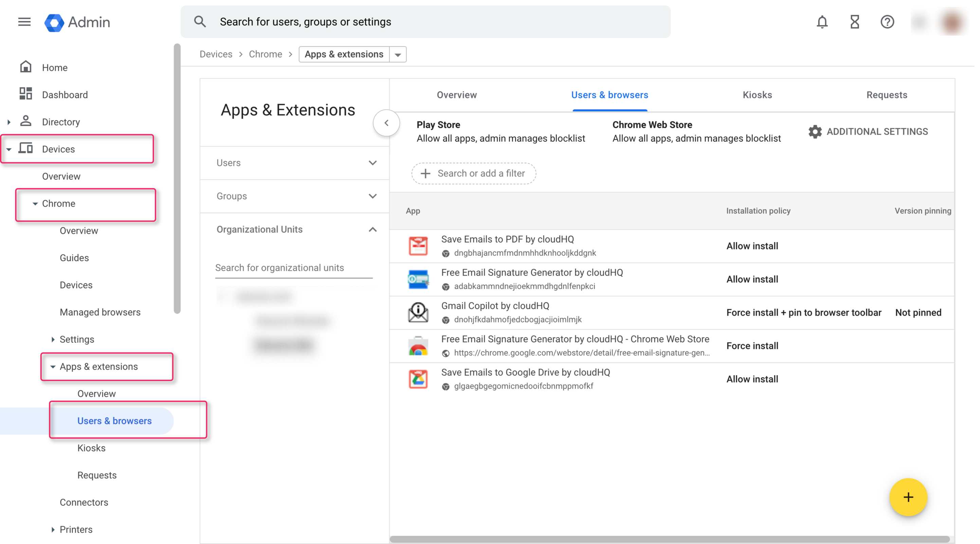980x544 pixels.
Task: Click the Gmail Copilot app icon
Action: [x=418, y=312]
